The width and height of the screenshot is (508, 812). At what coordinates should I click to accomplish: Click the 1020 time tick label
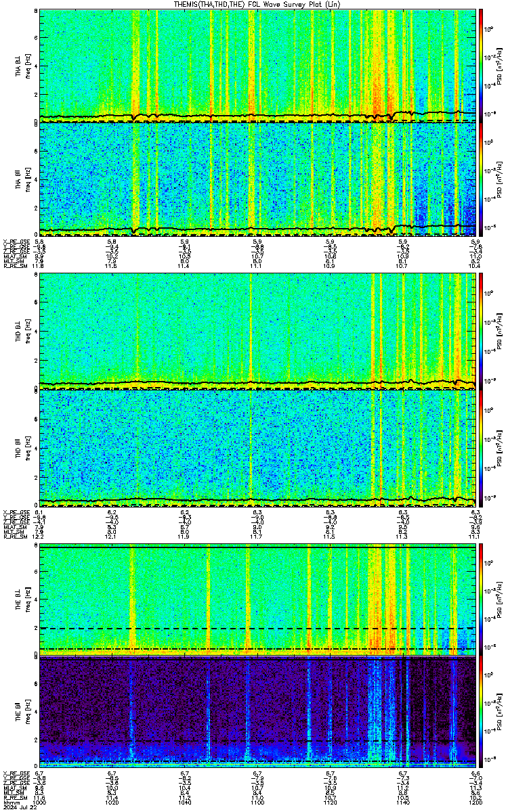click(112, 803)
